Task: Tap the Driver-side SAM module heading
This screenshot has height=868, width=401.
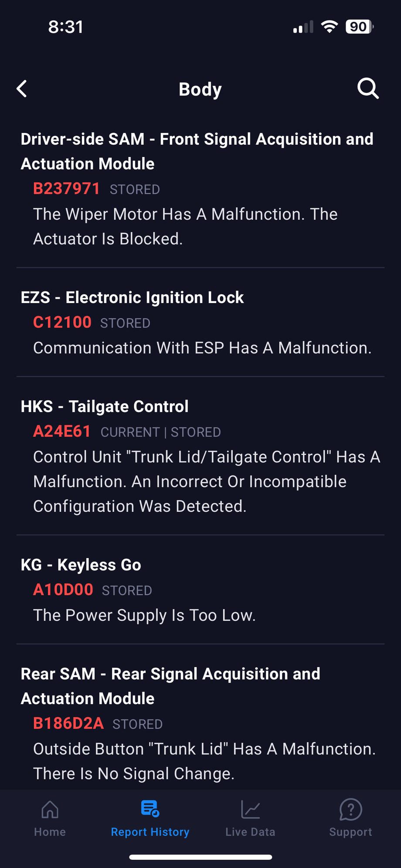Action: pos(197,151)
